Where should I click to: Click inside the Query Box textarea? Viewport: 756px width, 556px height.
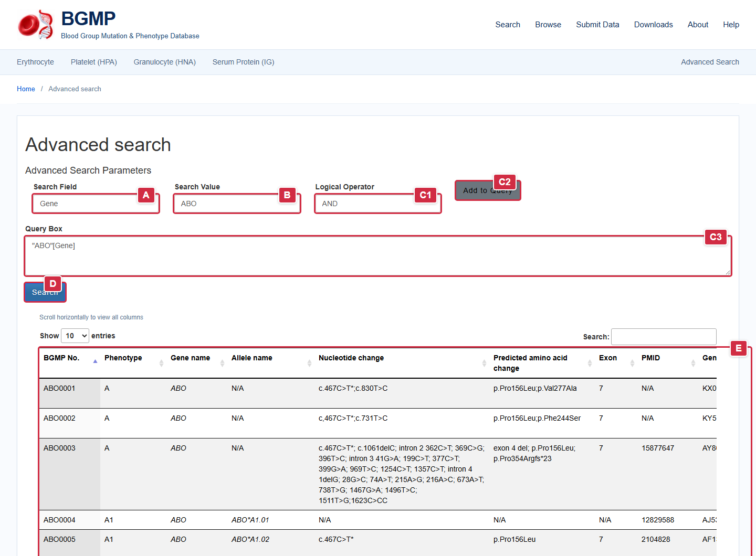(377, 256)
